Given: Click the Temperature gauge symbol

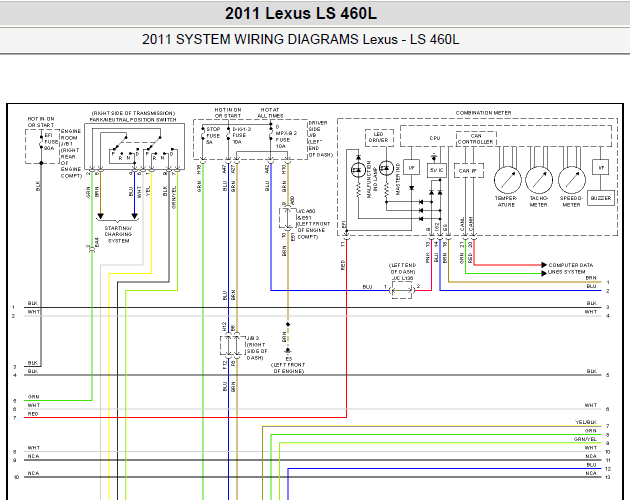Looking at the screenshot, I should 507,180.
